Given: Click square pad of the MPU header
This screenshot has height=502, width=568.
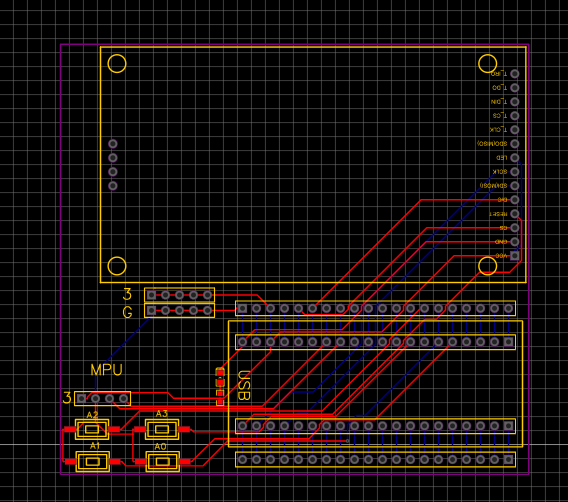Looking at the screenshot, I should [x=82, y=398].
